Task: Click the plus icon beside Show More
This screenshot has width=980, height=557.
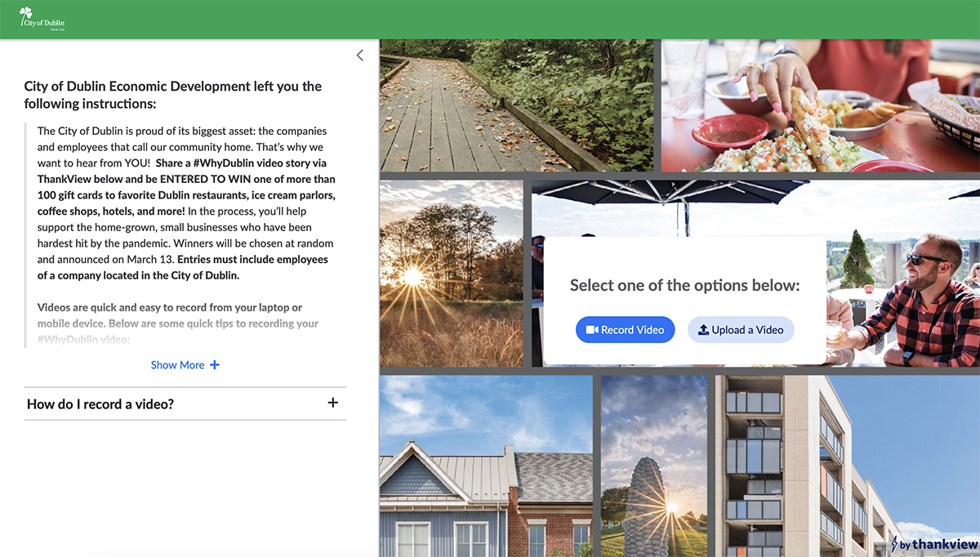Action: tap(215, 365)
